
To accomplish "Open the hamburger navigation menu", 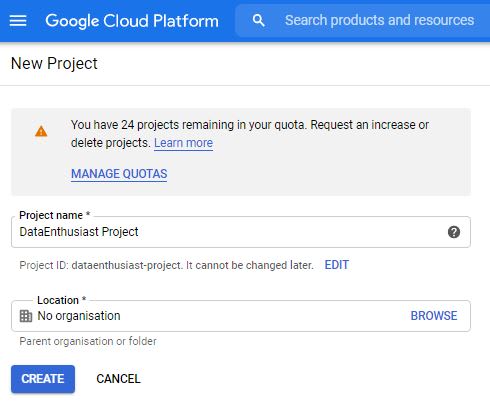I will click(x=18, y=21).
